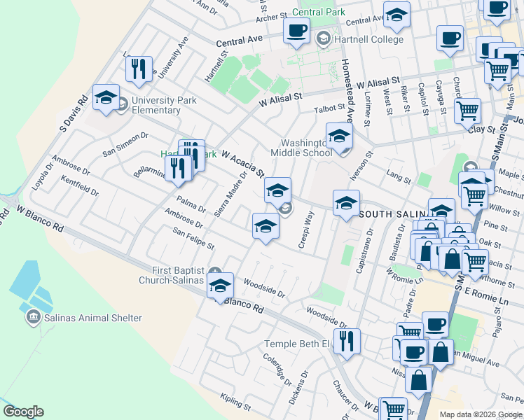This screenshot has width=524, height=420.
Task: Click the cafe marker on Central Ave
Action: point(296,33)
